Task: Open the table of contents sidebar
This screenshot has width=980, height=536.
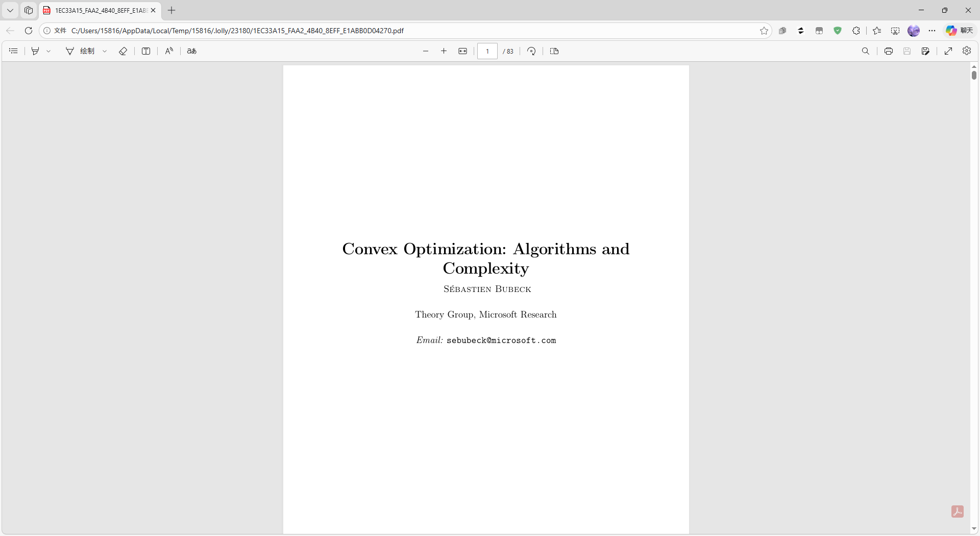Action: click(x=13, y=51)
